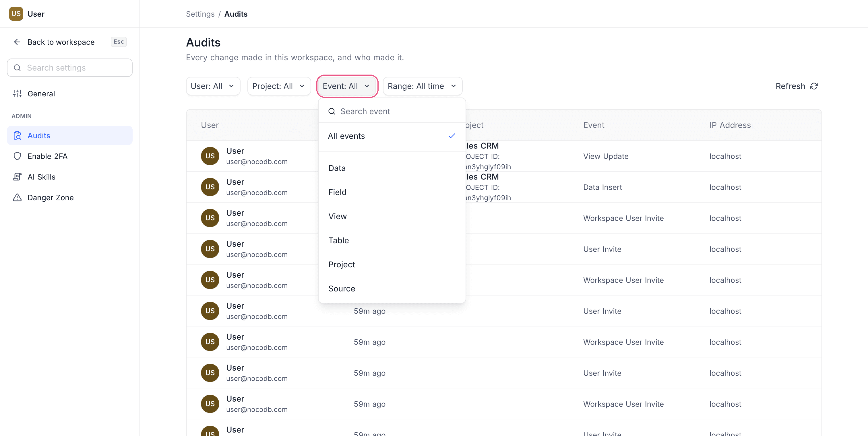Open General settings
Viewport: 868px width, 436px height.
[69, 94]
